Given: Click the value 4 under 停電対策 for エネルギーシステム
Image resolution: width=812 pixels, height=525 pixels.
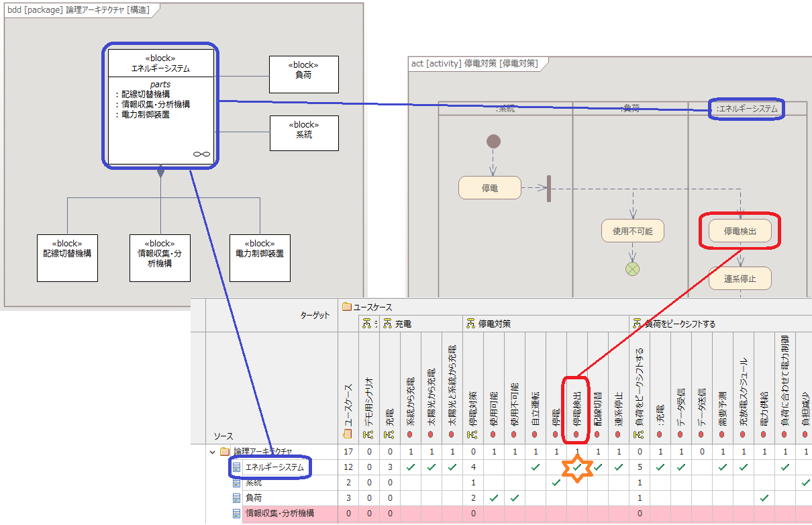Looking at the screenshot, I should click(x=472, y=467).
